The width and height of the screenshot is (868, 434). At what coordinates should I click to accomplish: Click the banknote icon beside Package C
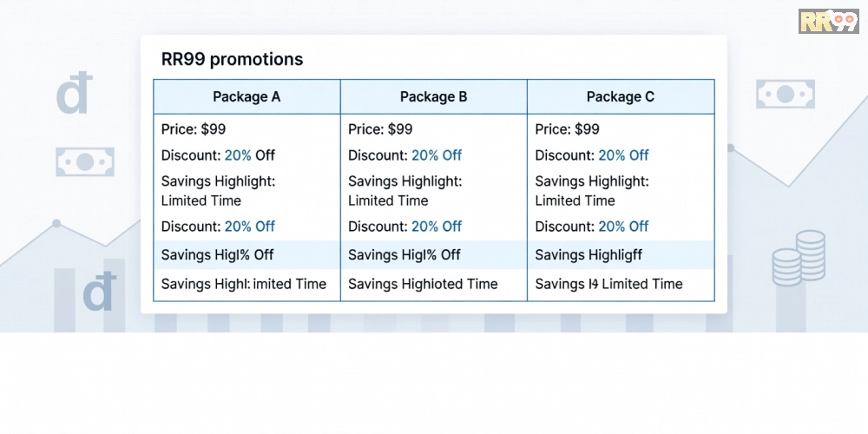click(x=785, y=94)
